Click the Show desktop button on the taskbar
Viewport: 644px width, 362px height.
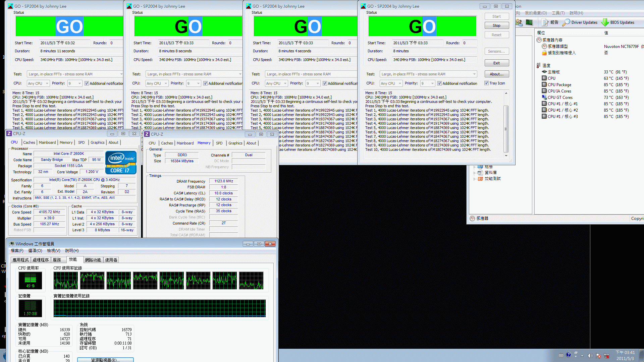click(x=641, y=355)
